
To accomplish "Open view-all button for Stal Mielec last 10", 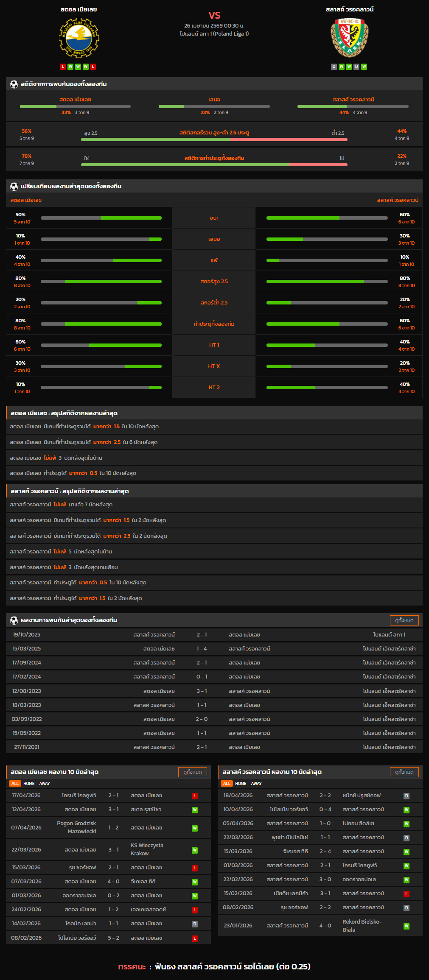I will click(x=192, y=772).
